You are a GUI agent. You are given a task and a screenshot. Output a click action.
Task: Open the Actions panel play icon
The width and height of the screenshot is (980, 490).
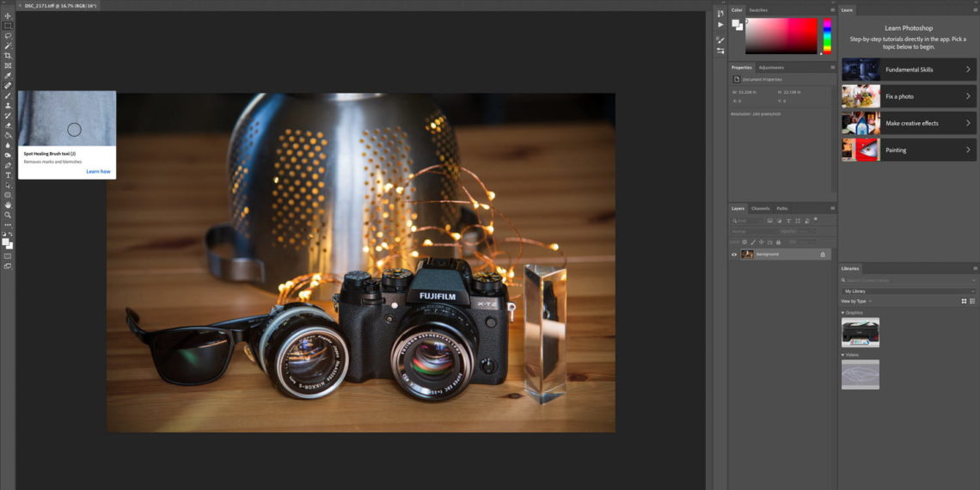tap(720, 24)
